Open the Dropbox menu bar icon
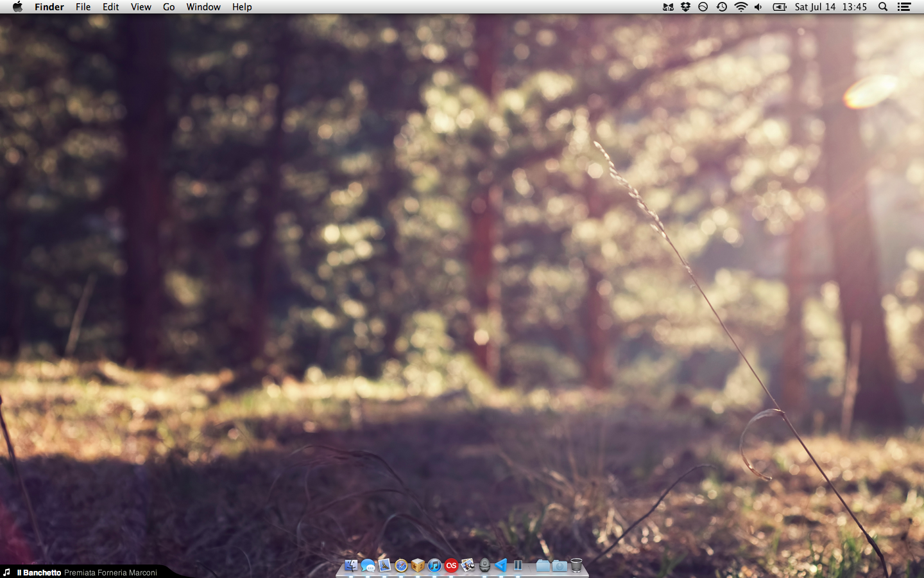The image size is (924, 578). pyautogui.click(x=685, y=7)
